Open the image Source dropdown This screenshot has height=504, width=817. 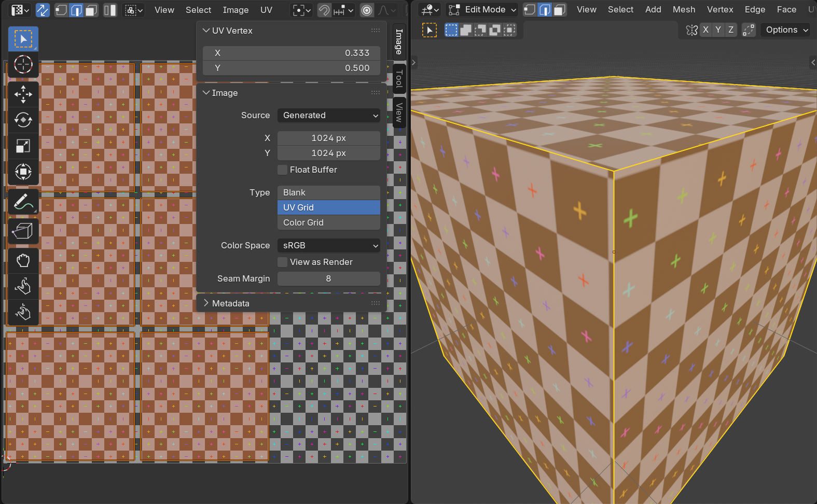[x=328, y=115]
